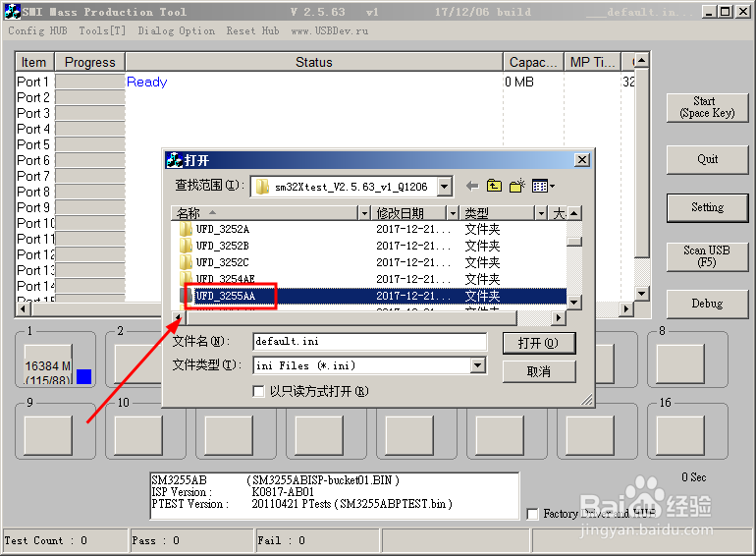Click the file list vertical scrollbar thumb
The width and height of the screenshot is (756, 556).
(573, 242)
